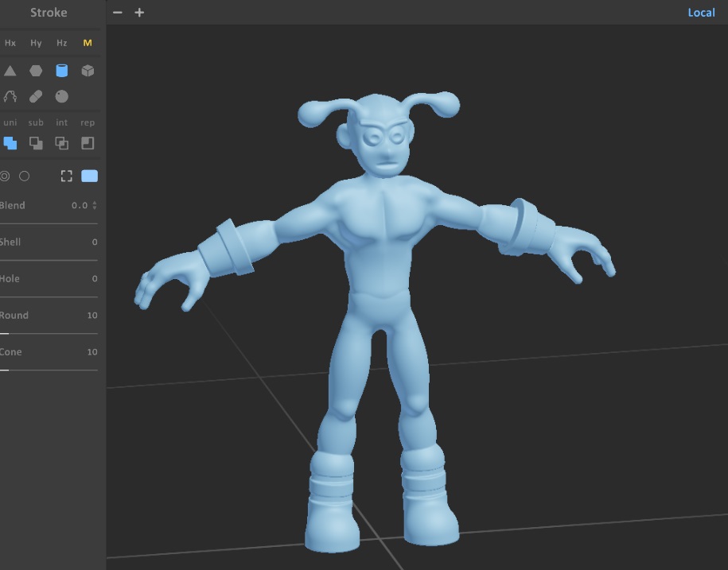Click the 'int' label text
728x570 pixels.
point(62,122)
